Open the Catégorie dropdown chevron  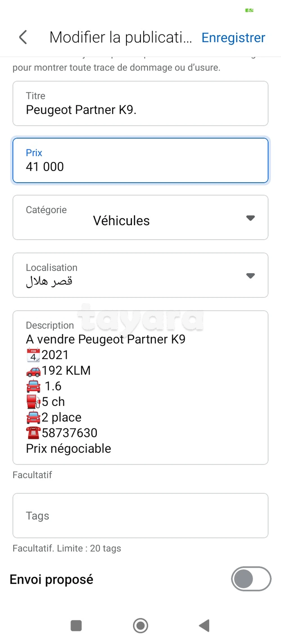(250, 218)
